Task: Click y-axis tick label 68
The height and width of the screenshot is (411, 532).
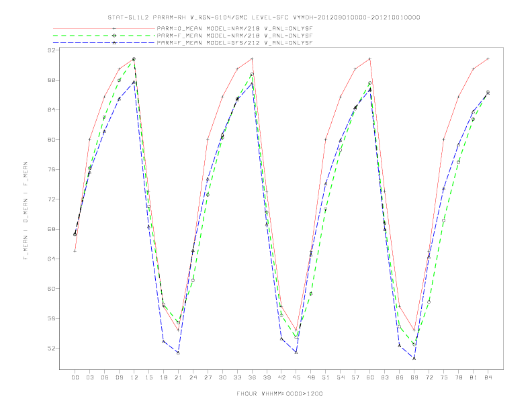Action: (53, 229)
